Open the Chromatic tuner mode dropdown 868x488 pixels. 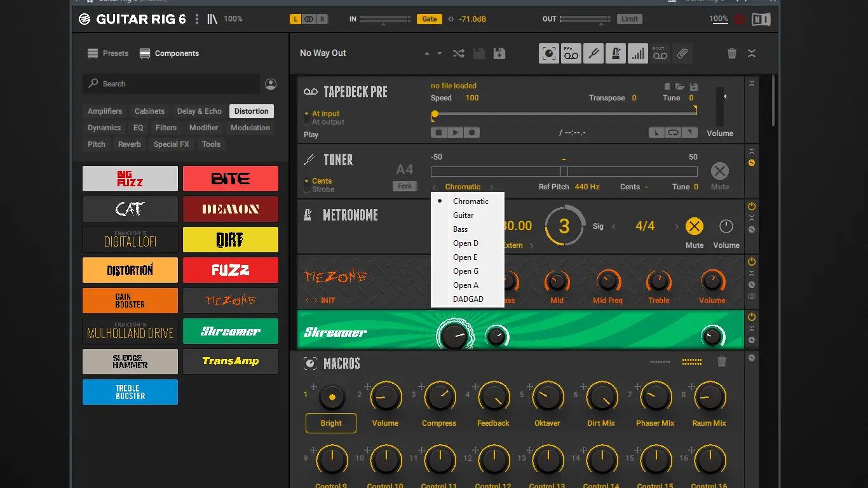463,187
